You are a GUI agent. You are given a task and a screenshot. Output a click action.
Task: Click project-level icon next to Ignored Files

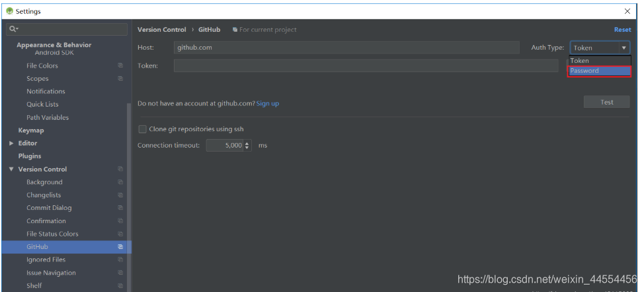click(x=120, y=260)
